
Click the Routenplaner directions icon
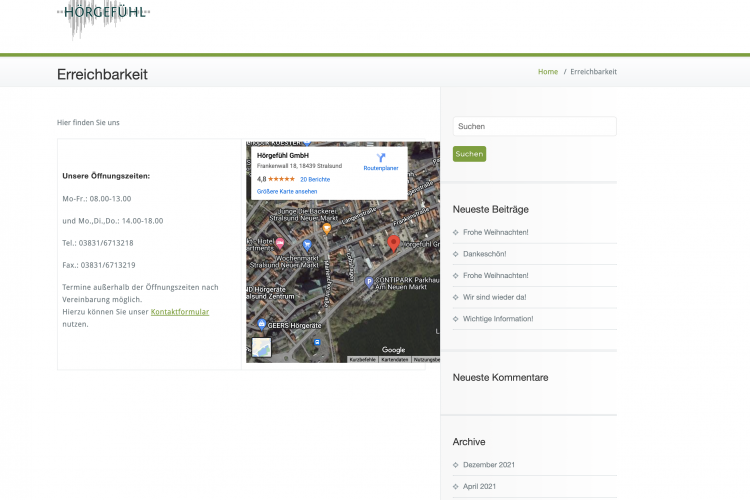(x=380, y=158)
